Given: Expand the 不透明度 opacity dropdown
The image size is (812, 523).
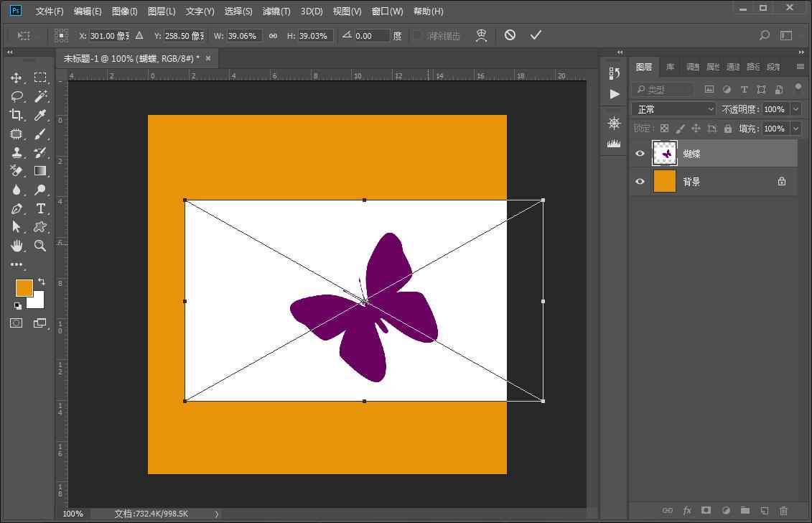Looking at the screenshot, I should click(x=795, y=109).
